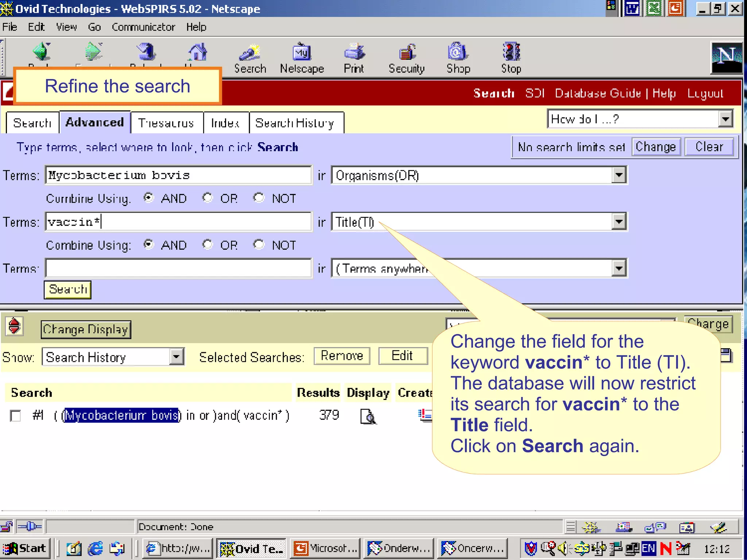The image size is (747, 560).
Task: Open the Security padlock icon
Action: (x=407, y=58)
